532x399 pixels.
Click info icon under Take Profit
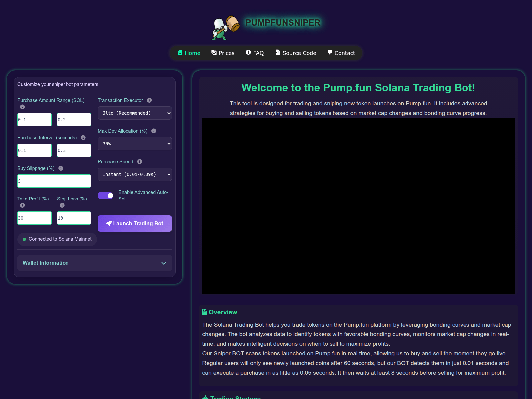22,205
